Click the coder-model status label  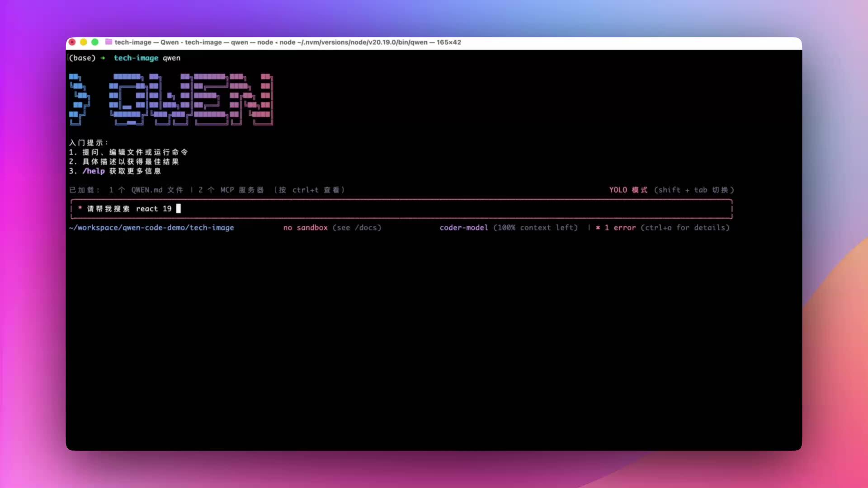point(463,228)
